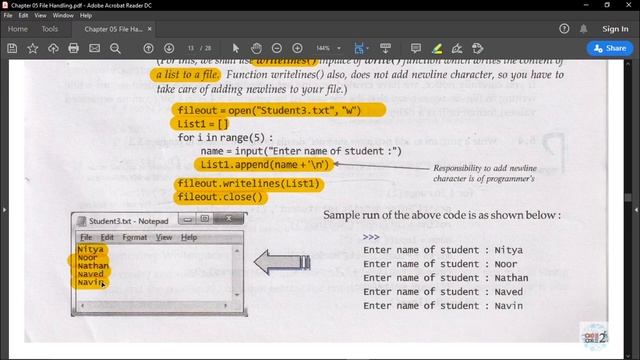This screenshot has height=360, width=640.
Task: Click 'fileout.close()' code line
Action: pos(220,197)
